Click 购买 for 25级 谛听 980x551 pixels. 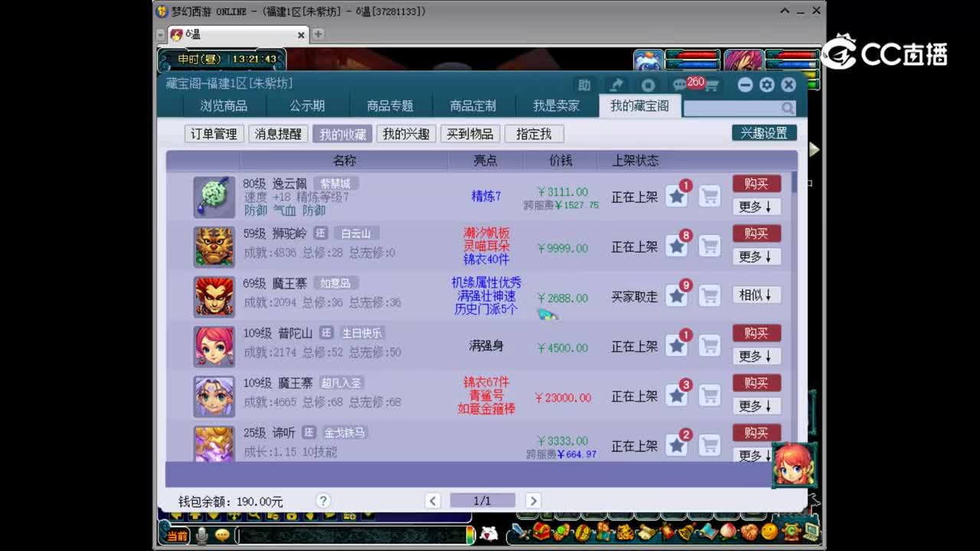coord(756,432)
